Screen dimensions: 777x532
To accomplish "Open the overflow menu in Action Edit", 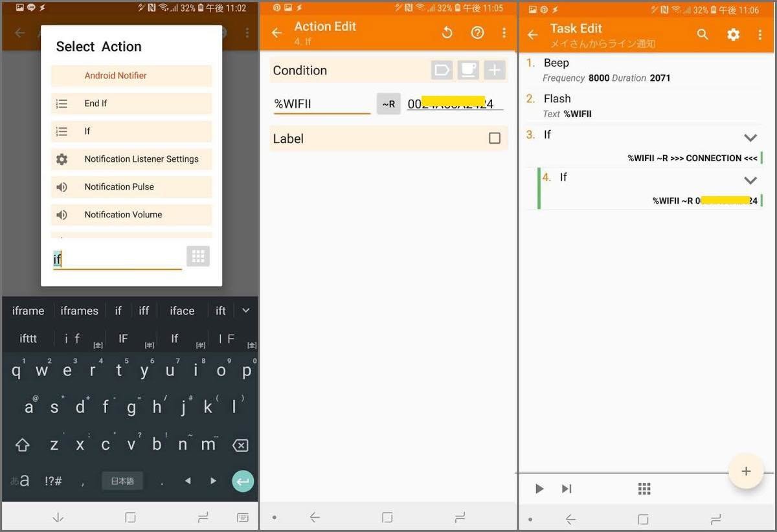I will pyautogui.click(x=504, y=32).
